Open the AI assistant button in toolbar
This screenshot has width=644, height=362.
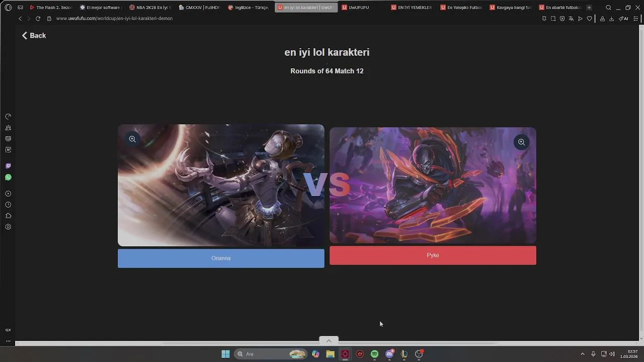623,19
